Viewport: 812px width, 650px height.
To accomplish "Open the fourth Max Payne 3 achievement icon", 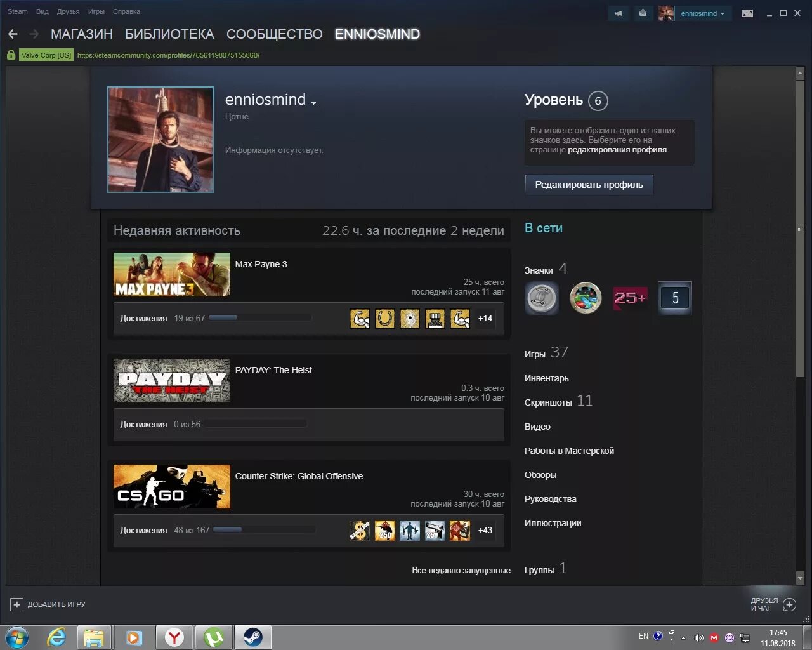I will [435, 318].
